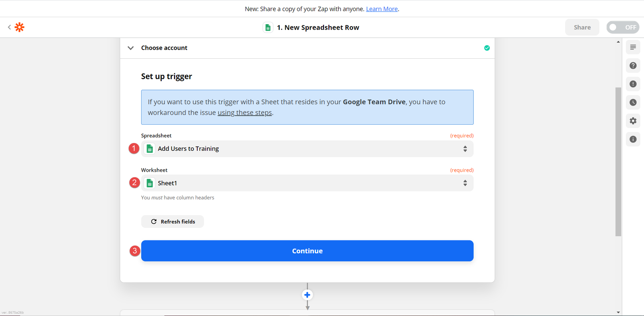Open the Worksheet dropdown showing Sheet1

(x=307, y=183)
